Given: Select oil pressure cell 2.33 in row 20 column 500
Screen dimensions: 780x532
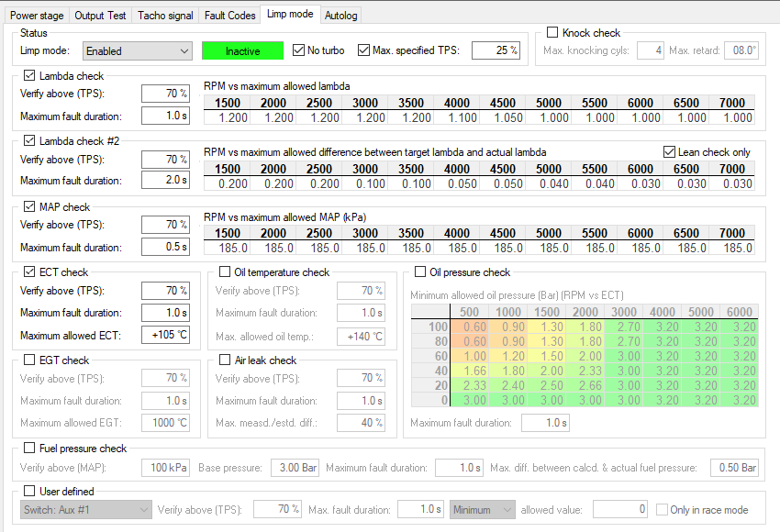Looking at the screenshot, I should tap(469, 385).
